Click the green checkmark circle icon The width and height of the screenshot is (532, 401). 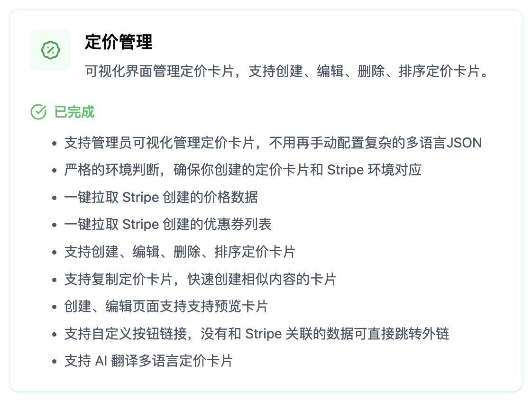click(x=38, y=112)
